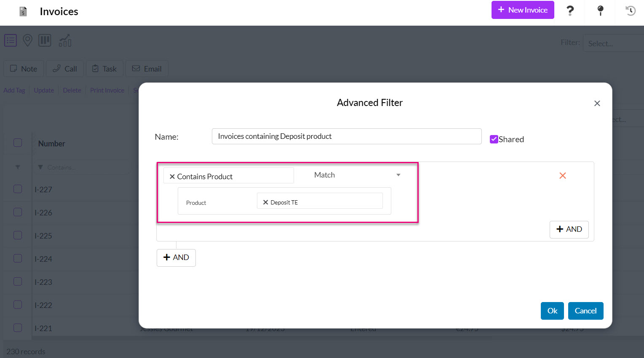Image resolution: width=644 pixels, height=358 pixels.
Task: Open the Match dropdown
Action: pos(357,175)
